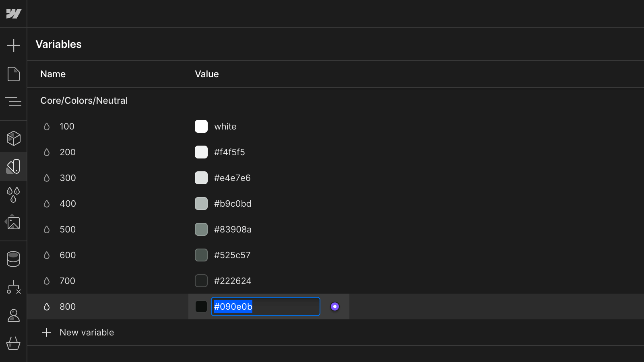
Task: Open the CMS Collections panel
Action: (14, 259)
